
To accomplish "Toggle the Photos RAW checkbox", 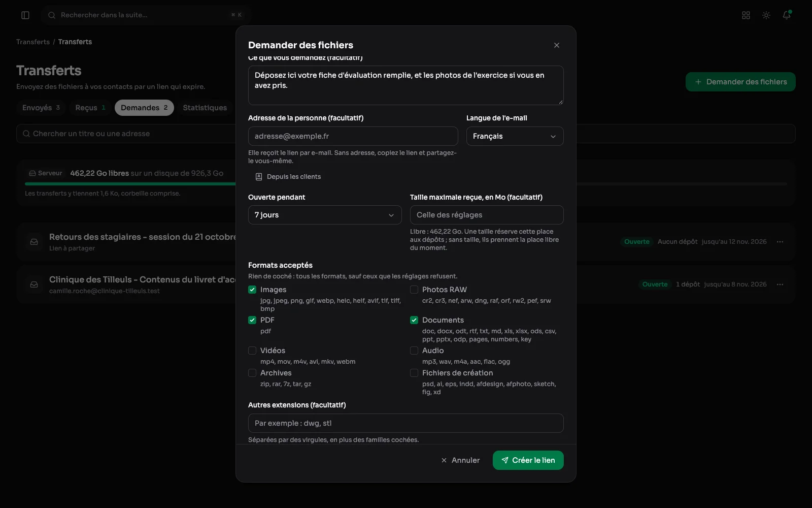I will (414, 290).
